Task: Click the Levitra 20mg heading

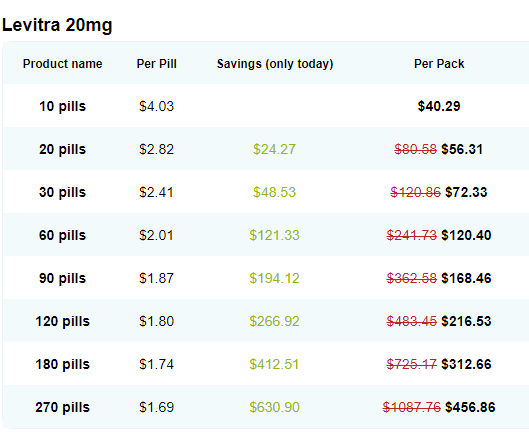Action: [57, 25]
